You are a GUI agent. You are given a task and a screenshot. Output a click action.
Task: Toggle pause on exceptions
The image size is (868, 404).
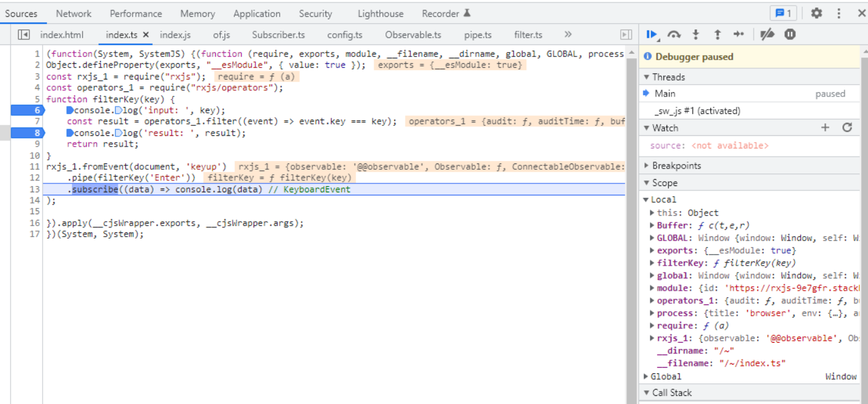click(790, 34)
